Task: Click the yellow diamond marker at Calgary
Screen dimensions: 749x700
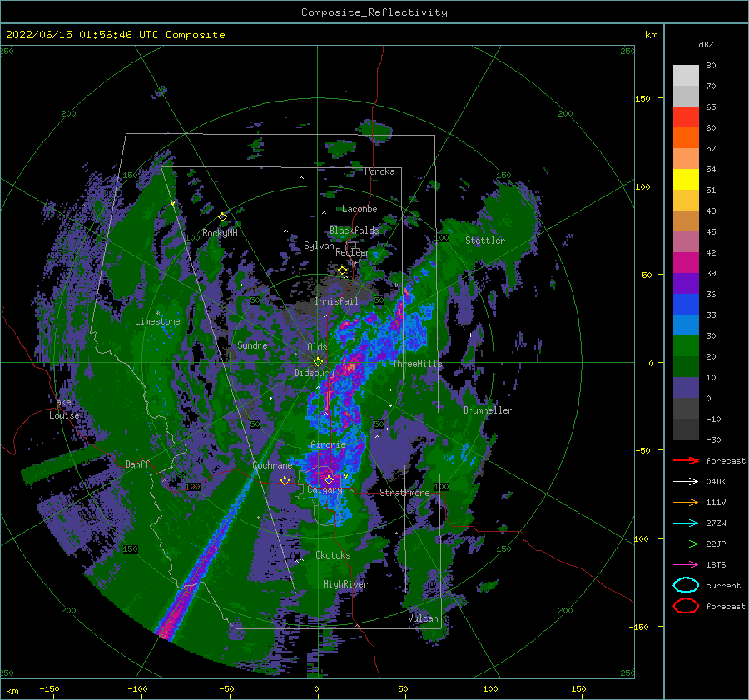Action: coord(329,479)
